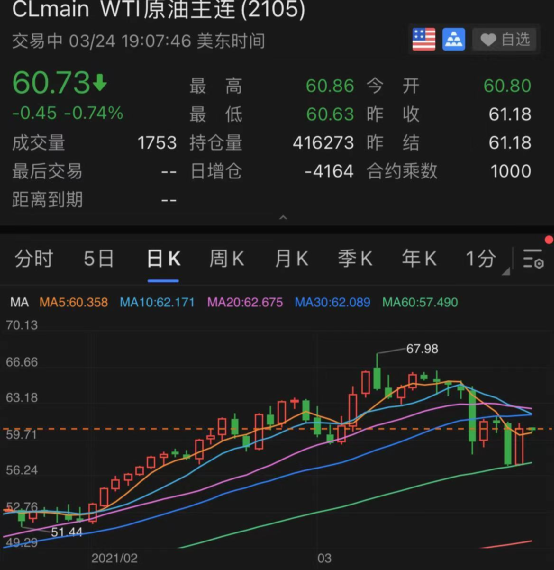The image size is (554, 570).
Task: Switch to the 周K tab
Action: (226, 259)
